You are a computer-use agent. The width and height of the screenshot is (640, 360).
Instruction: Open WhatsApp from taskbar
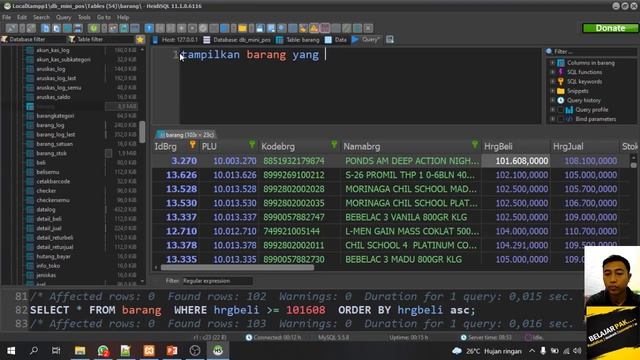(x=103, y=351)
